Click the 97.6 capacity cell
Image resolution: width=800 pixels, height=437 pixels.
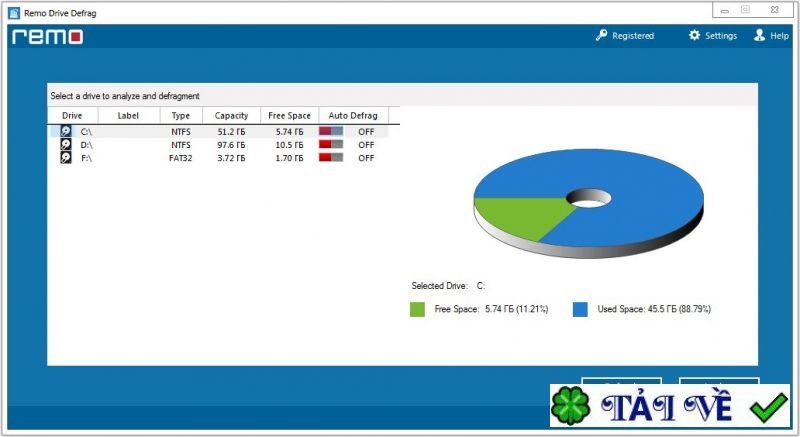pos(231,145)
